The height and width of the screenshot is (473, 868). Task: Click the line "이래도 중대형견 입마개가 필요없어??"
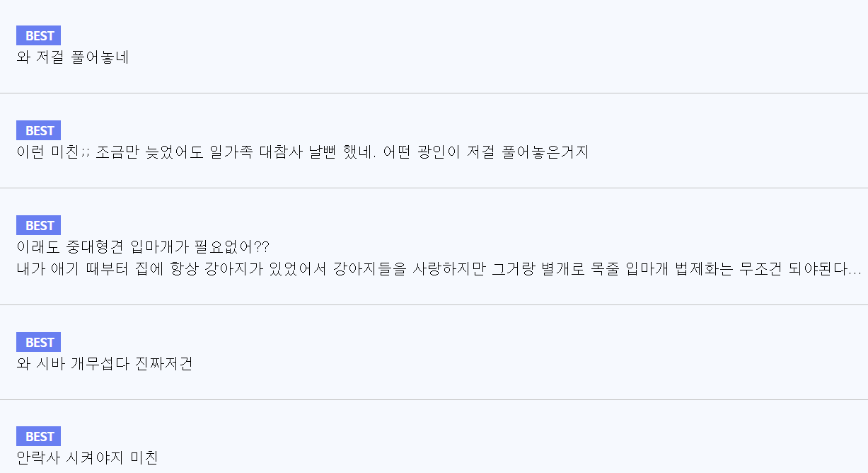point(142,247)
